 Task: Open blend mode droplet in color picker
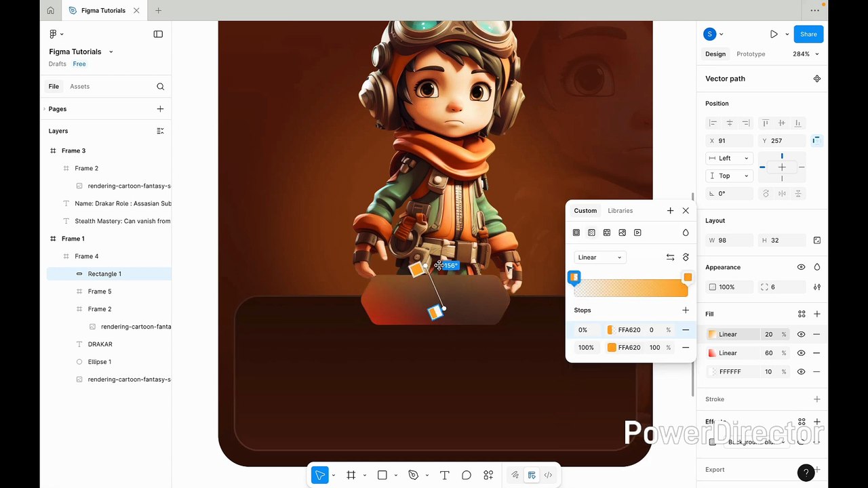coord(686,232)
